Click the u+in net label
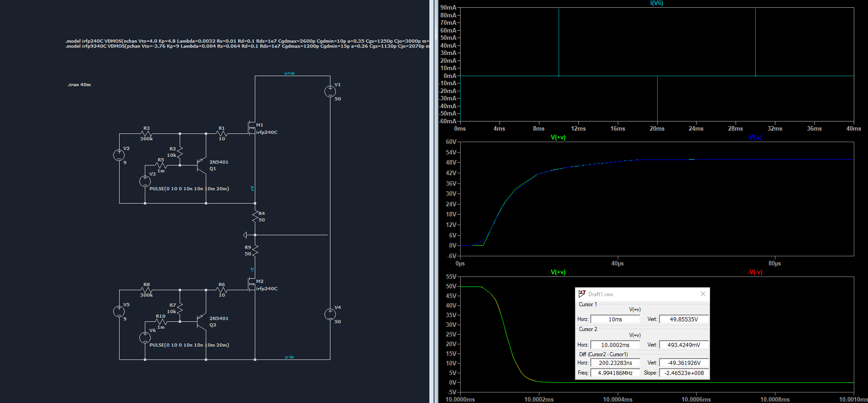 [289, 73]
